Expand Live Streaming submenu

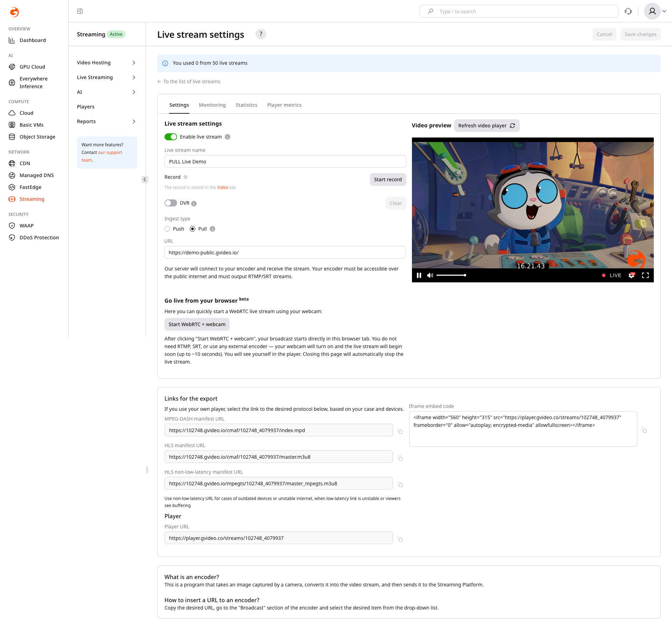(x=106, y=77)
